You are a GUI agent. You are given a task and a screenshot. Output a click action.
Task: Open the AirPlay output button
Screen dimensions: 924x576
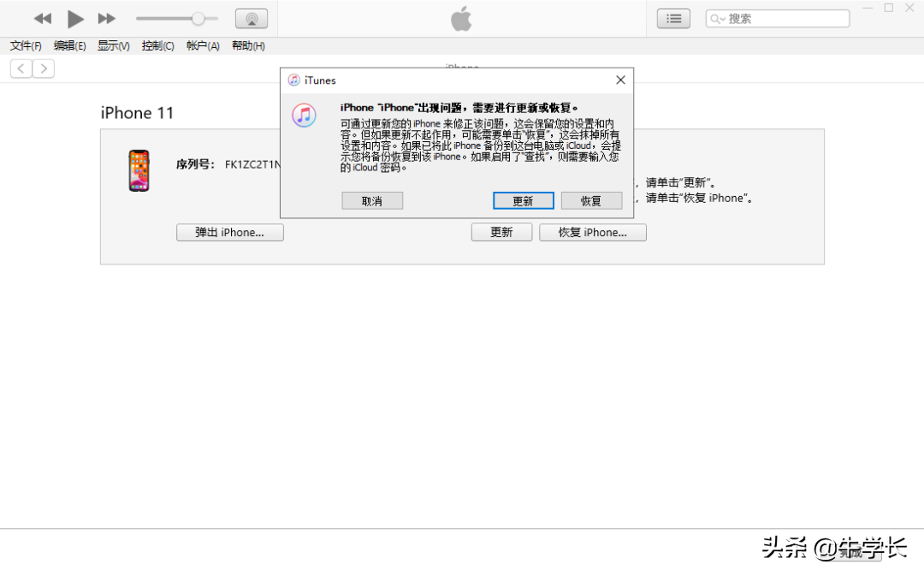click(x=252, y=19)
